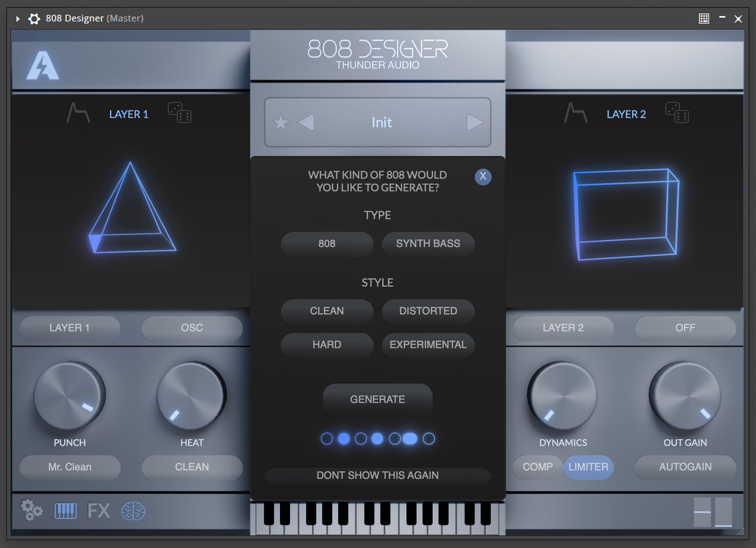Click DONT SHOW THIS AGAIN
This screenshot has height=548, width=756.
378,475
